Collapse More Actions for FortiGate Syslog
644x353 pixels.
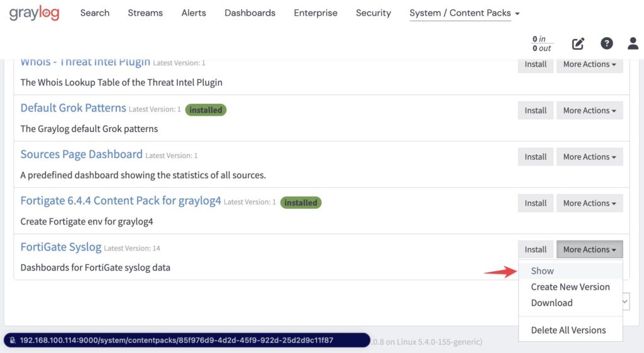590,250
